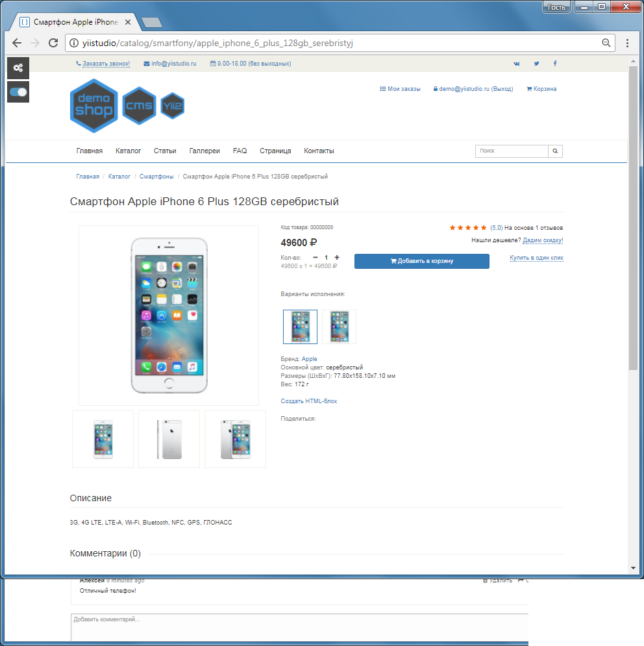The width and height of the screenshot is (644, 646).
Task: Select the second product variant thumbnail
Action: (339, 327)
